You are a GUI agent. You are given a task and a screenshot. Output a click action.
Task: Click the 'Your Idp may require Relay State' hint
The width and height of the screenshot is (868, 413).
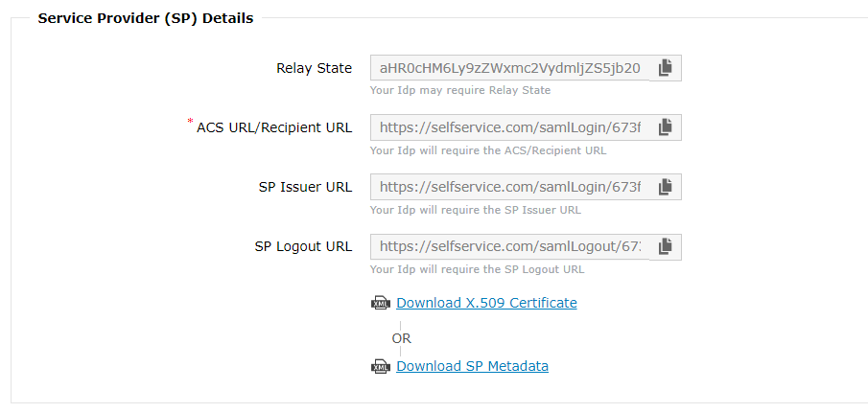(460, 91)
